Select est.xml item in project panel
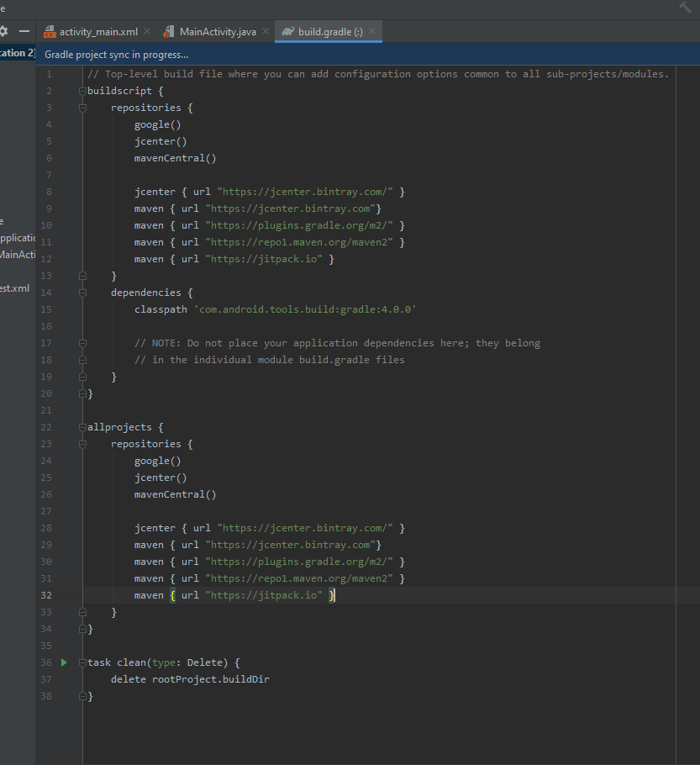The width and height of the screenshot is (700, 765). [x=14, y=288]
